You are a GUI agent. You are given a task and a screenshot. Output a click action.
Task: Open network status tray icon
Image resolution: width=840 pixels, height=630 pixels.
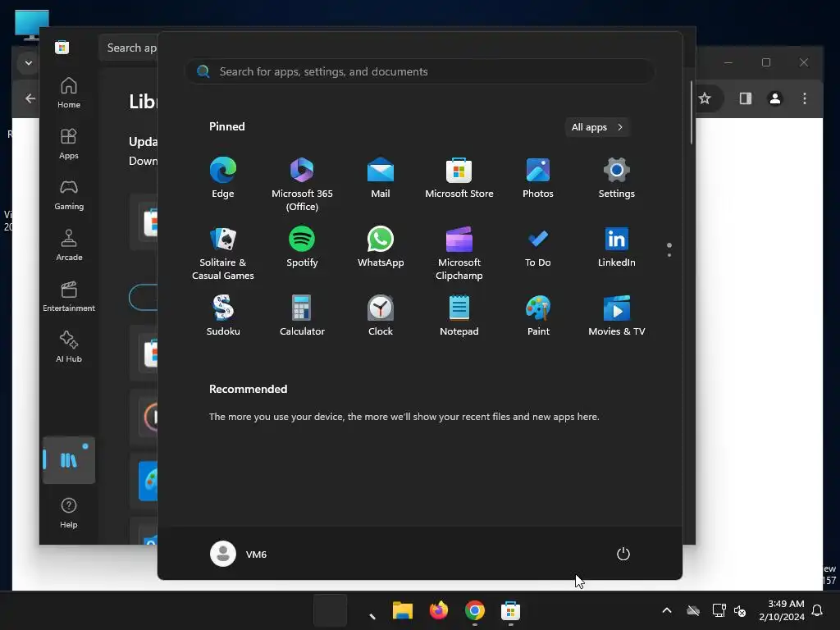tap(719, 610)
